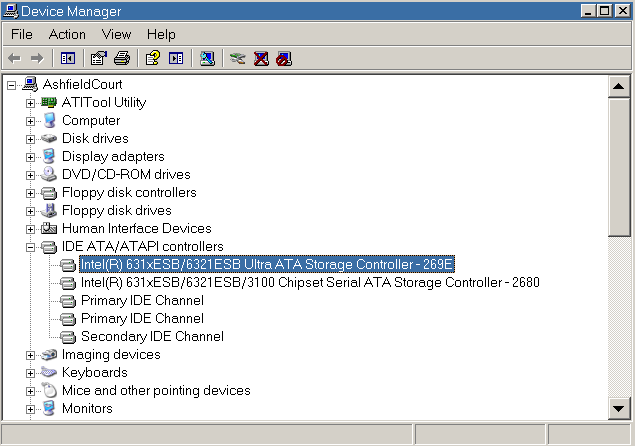Click the Back arrow toolbar button

point(14,59)
